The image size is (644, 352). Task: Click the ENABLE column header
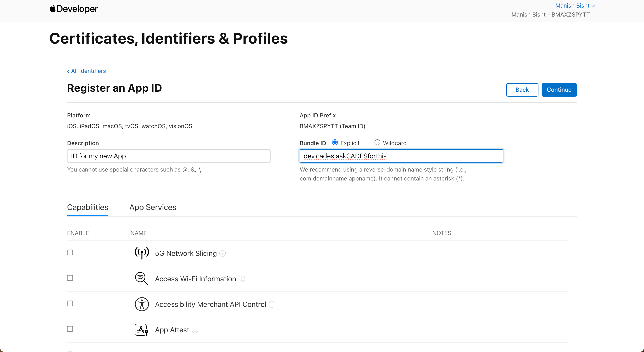pyautogui.click(x=78, y=233)
